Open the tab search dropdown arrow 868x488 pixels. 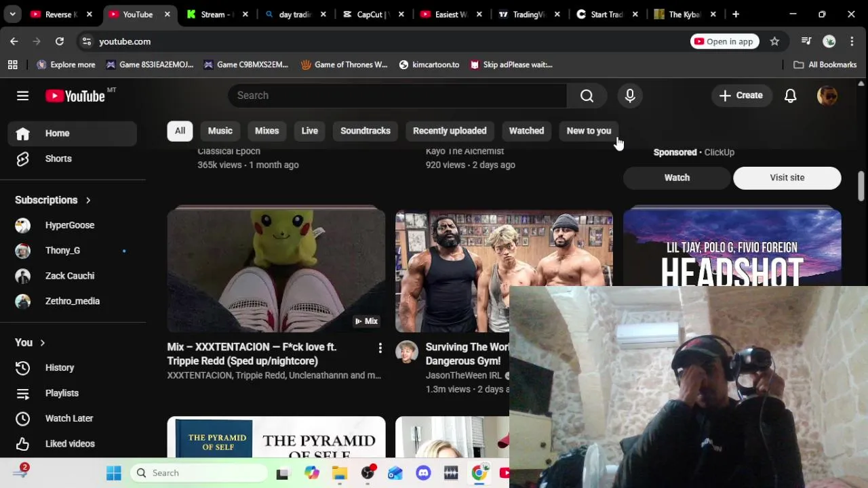point(12,14)
